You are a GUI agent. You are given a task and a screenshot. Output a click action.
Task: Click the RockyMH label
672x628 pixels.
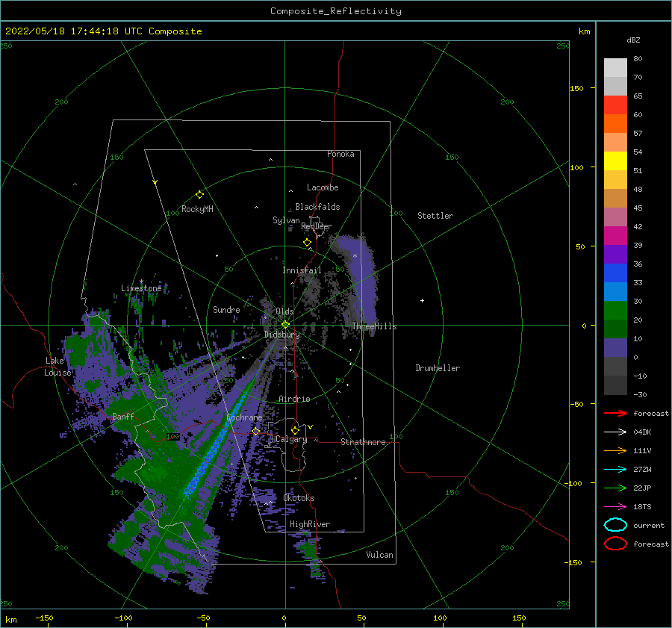pos(197,209)
